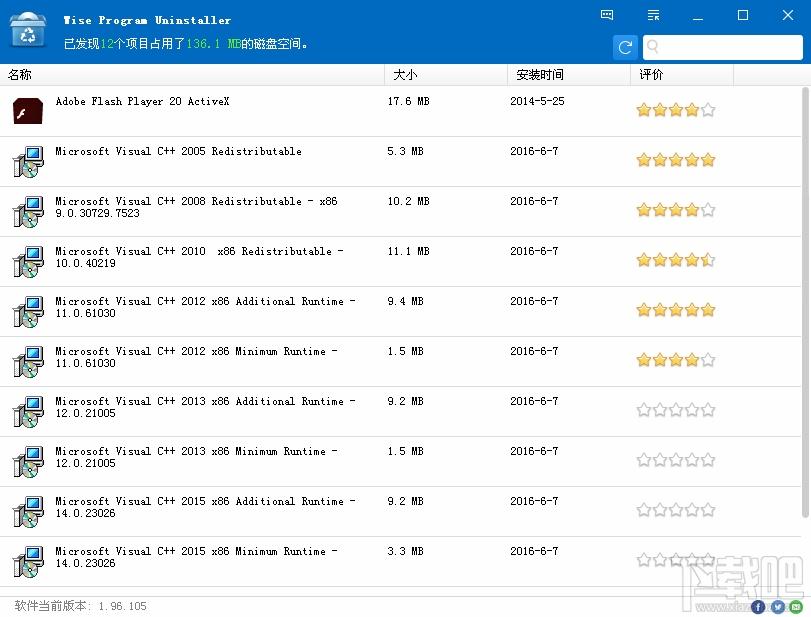Close the Wise Program Uninstaller window
The image size is (811, 617).
788,15
